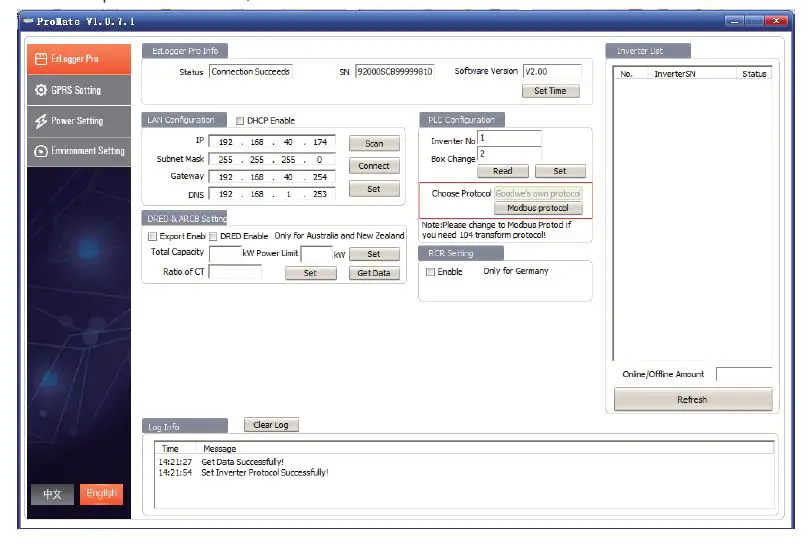
Task: Open the EzLogger Pro sidebar tab
Action: coord(79,59)
